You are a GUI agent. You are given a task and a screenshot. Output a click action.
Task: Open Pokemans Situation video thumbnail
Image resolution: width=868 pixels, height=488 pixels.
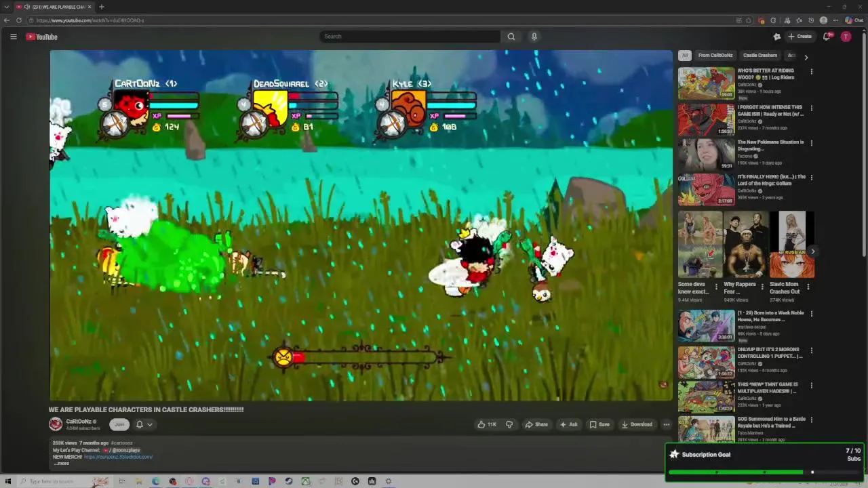tap(706, 155)
